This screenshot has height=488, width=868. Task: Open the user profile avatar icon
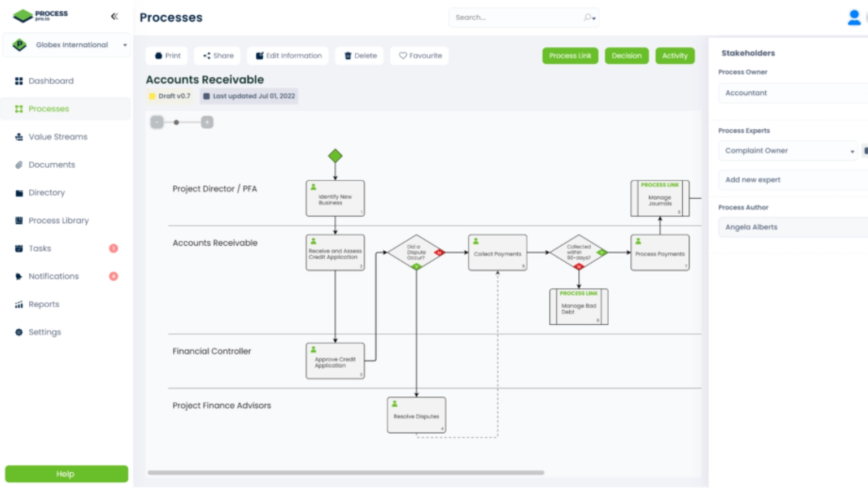pyautogui.click(x=854, y=18)
